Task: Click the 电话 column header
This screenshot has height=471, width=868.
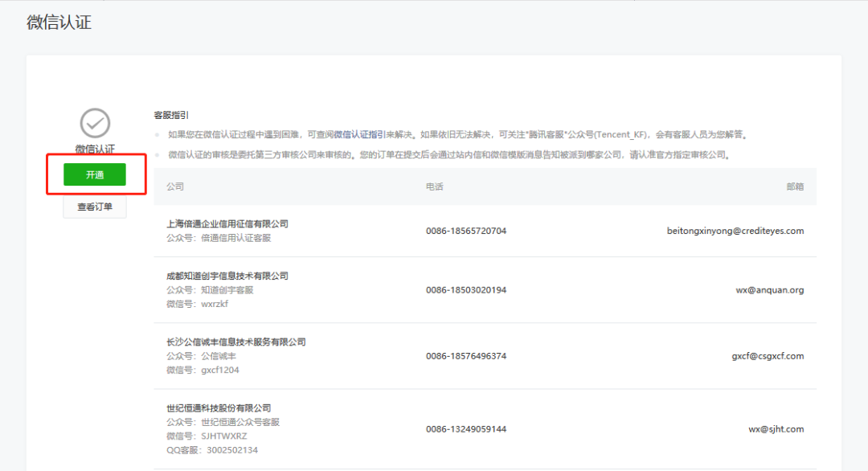Action: point(435,186)
